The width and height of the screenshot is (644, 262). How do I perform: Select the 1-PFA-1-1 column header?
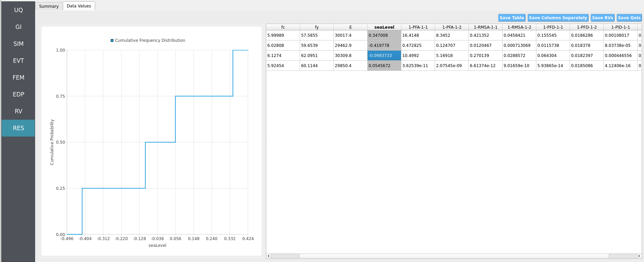[x=418, y=27]
